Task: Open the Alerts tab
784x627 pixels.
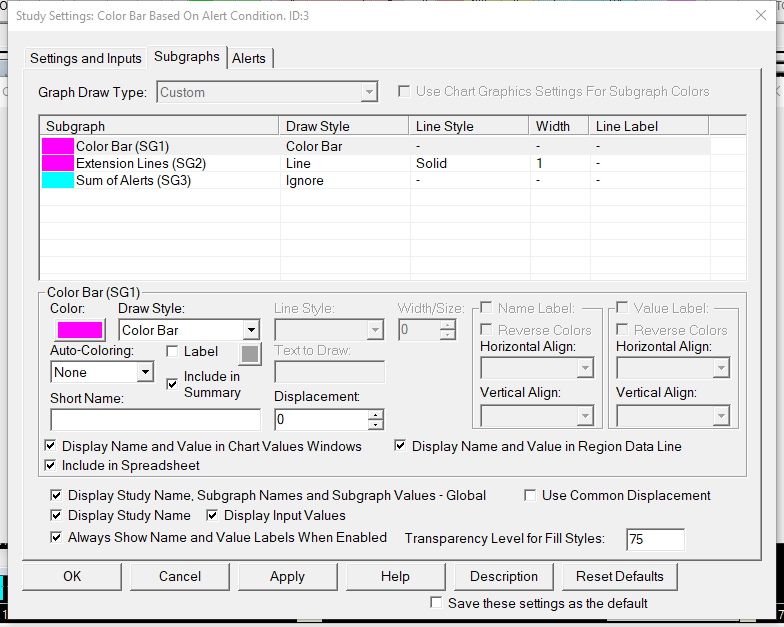Action: [249, 58]
